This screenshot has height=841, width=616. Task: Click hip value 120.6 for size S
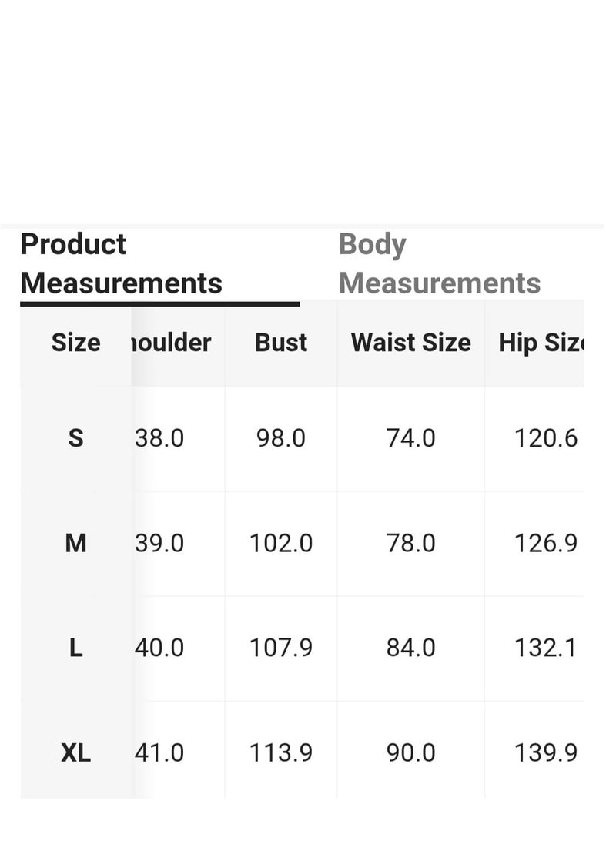click(546, 438)
